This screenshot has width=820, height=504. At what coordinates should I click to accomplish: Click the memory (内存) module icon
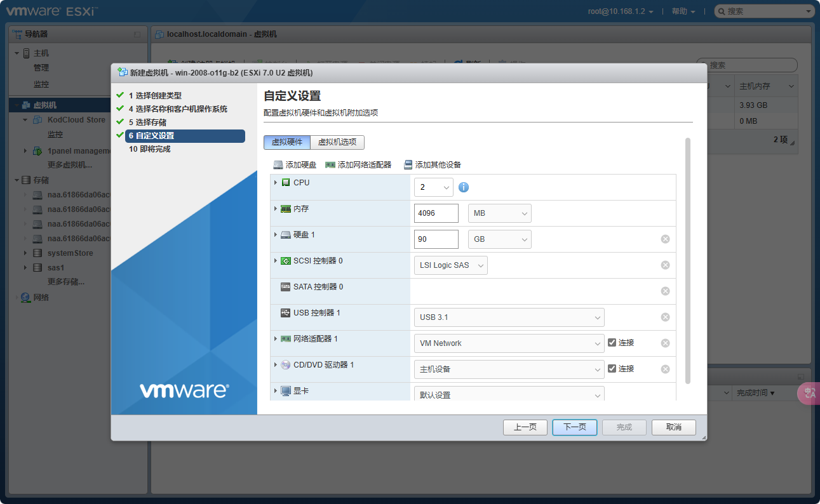click(286, 209)
